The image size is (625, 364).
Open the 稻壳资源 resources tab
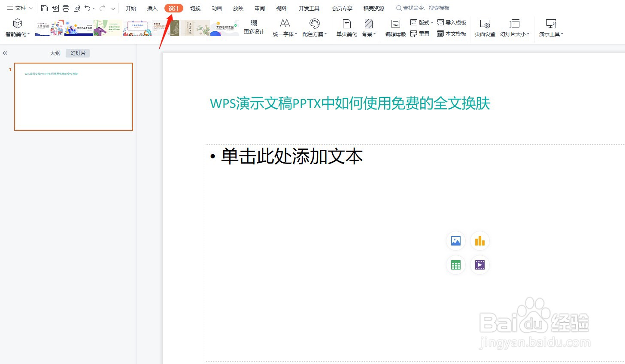[374, 8]
